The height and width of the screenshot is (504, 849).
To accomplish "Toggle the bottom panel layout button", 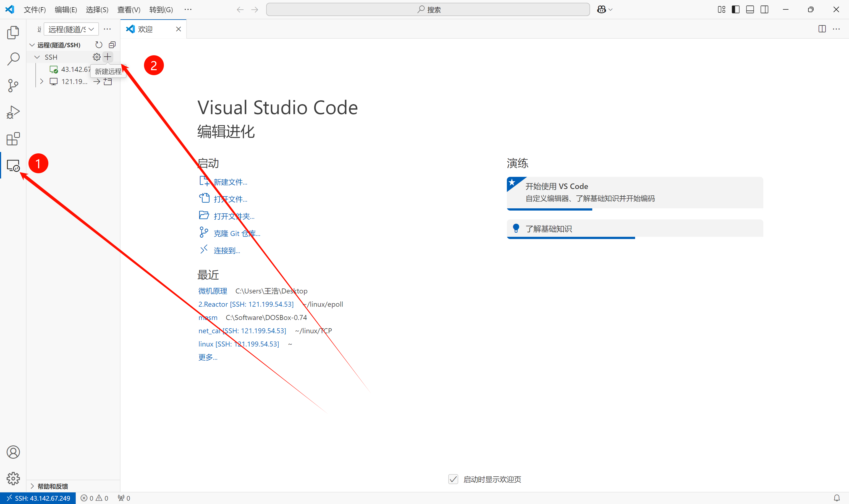I will [x=750, y=9].
